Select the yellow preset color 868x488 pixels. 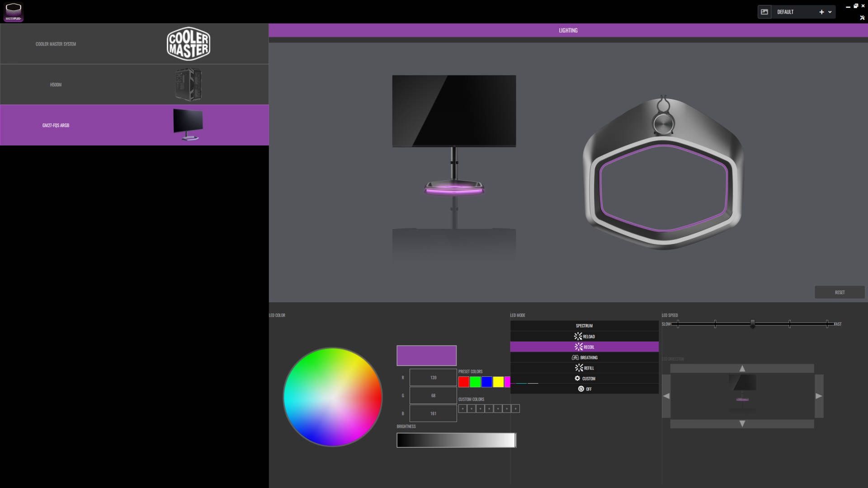(498, 382)
